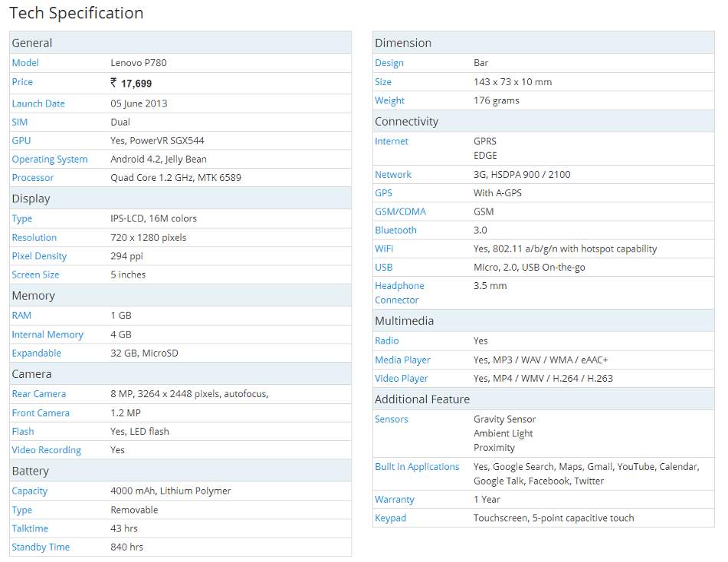
Task: Click the USB link
Action: (383, 267)
